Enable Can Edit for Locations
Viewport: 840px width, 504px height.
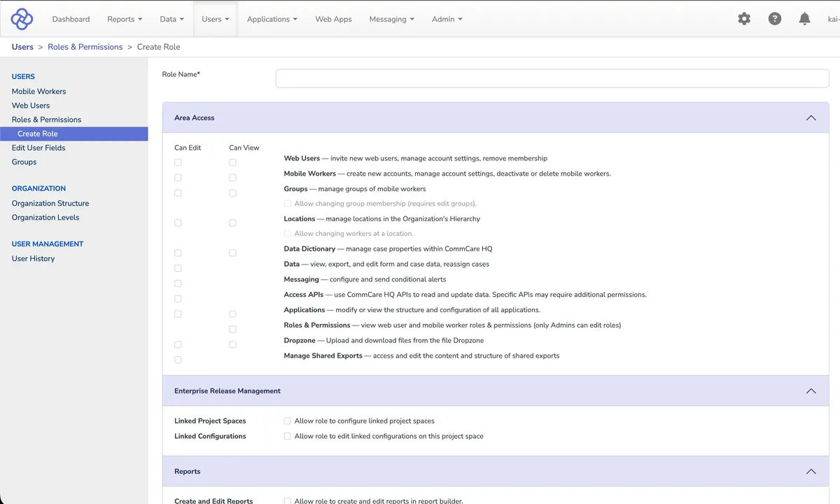178,223
